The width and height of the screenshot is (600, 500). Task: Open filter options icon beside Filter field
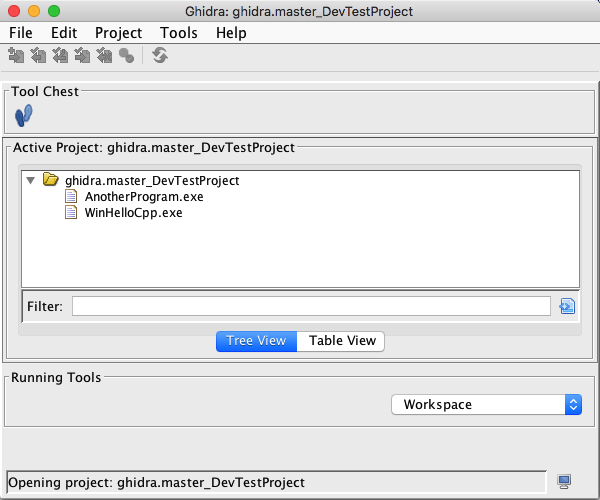(x=567, y=306)
